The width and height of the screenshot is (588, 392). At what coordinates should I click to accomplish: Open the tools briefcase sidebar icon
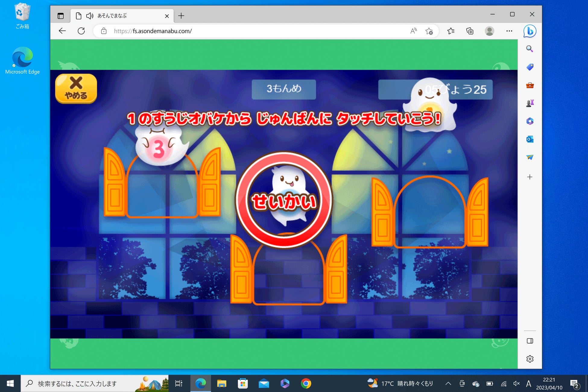point(530,85)
